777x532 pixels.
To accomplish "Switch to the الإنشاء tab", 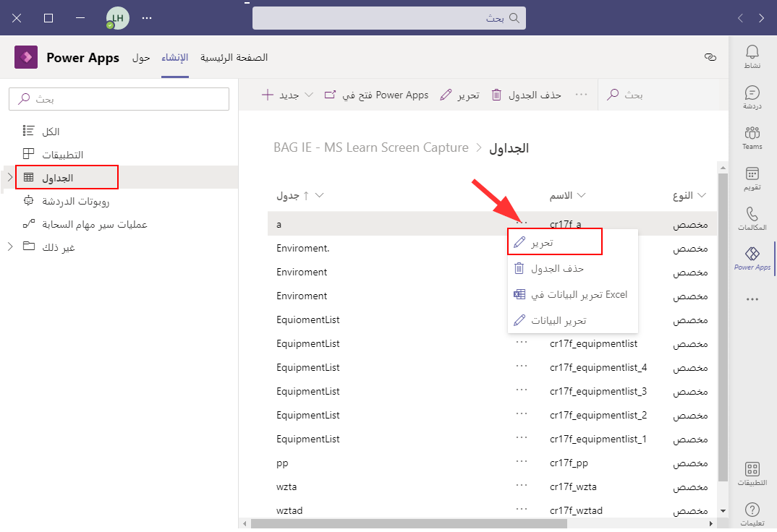I will tap(175, 57).
